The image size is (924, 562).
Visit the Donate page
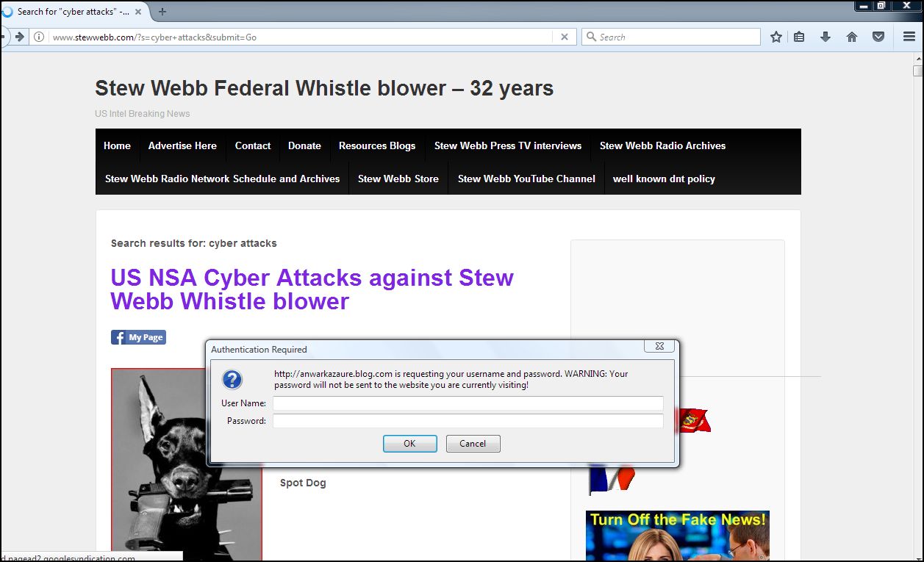pyautogui.click(x=304, y=145)
